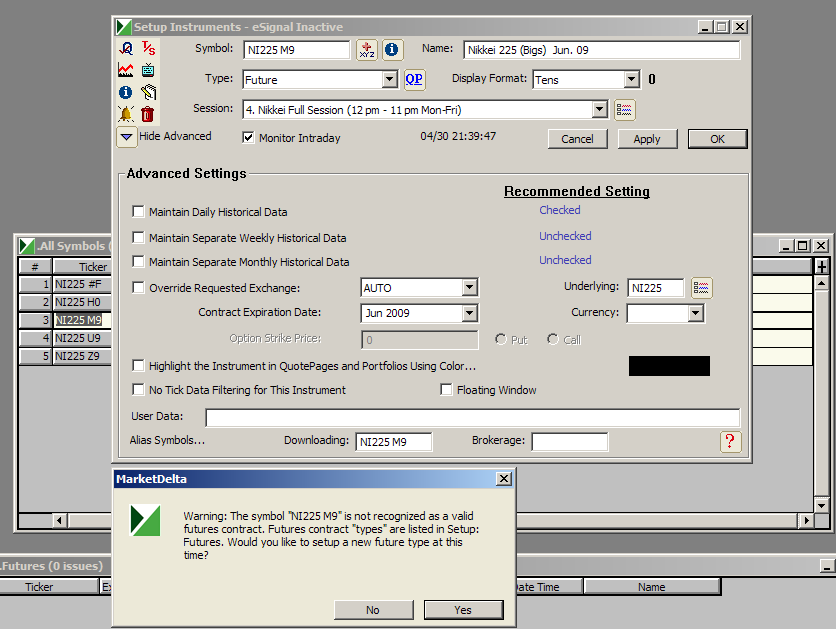Check Maintain Separate Weekly Historical Data
The image size is (836, 629).
[138, 237]
